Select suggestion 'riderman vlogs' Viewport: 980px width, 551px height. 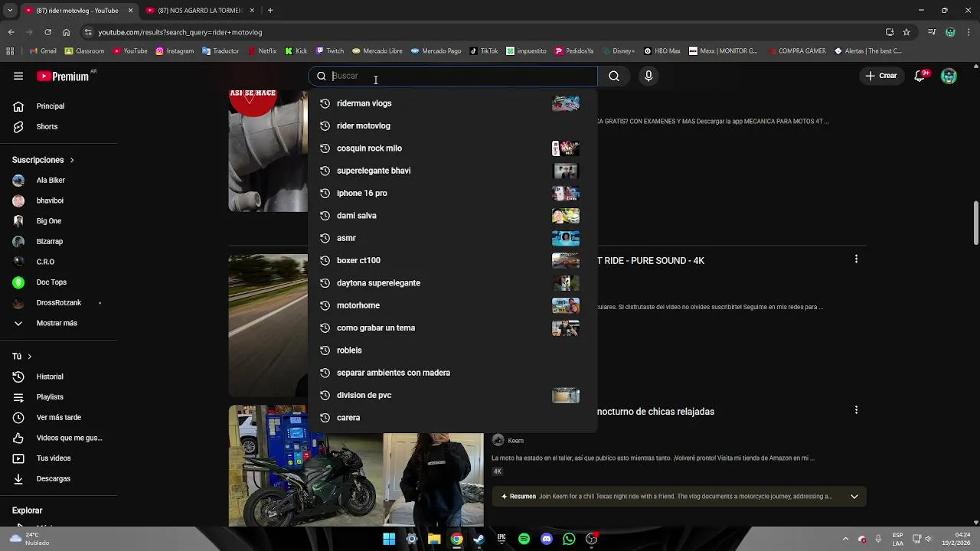coord(452,103)
